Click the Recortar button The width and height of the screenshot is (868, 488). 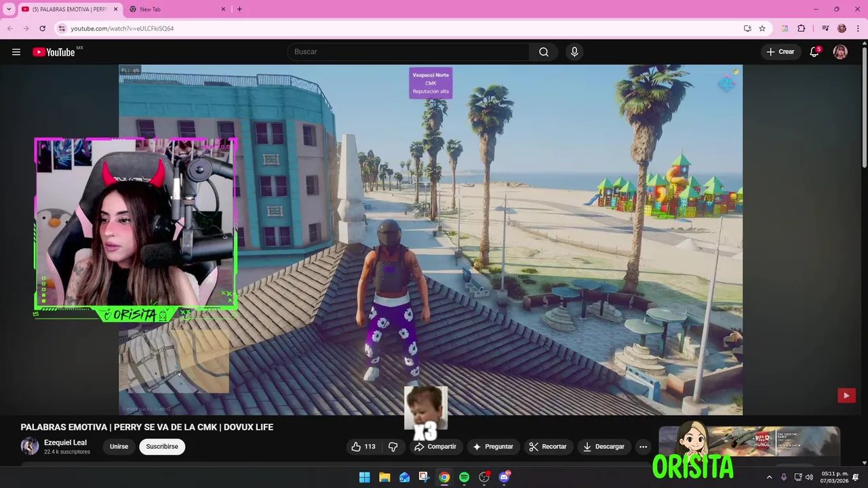pyautogui.click(x=548, y=447)
